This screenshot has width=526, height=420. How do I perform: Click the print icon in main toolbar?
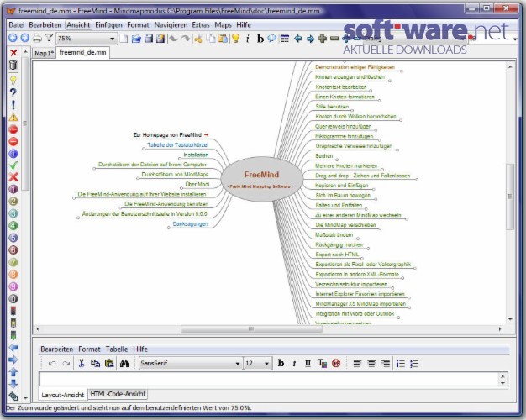click(x=37, y=39)
